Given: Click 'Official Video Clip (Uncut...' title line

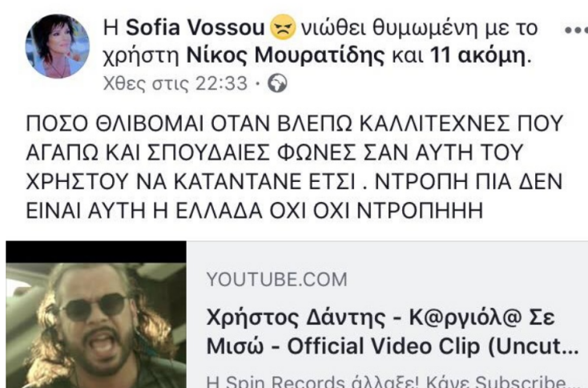Looking at the screenshot, I should click(433, 347).
